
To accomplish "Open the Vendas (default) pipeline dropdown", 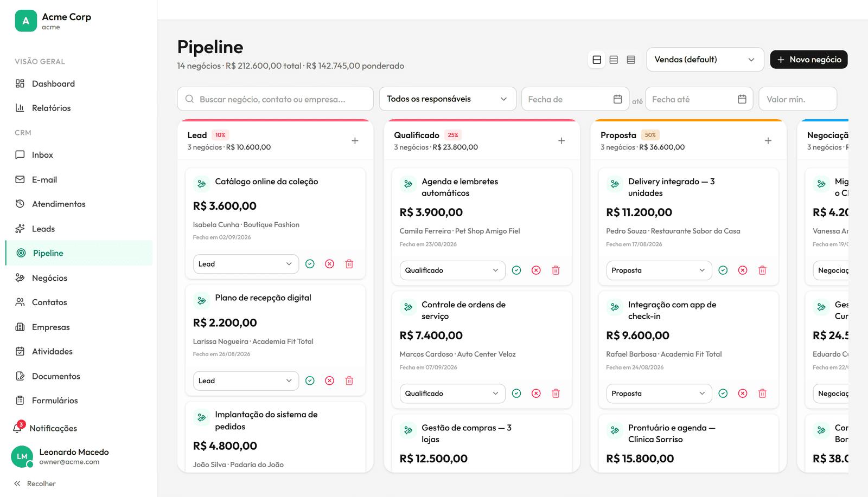I will click(x=705, y=60).
